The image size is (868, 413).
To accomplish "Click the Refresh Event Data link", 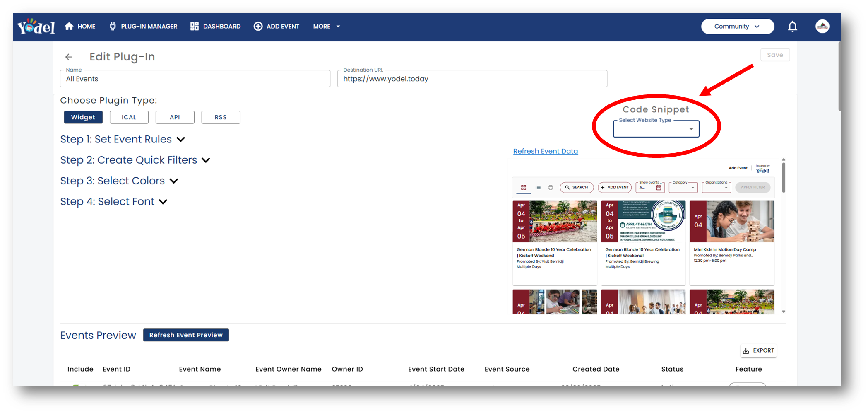I will 545,151.
